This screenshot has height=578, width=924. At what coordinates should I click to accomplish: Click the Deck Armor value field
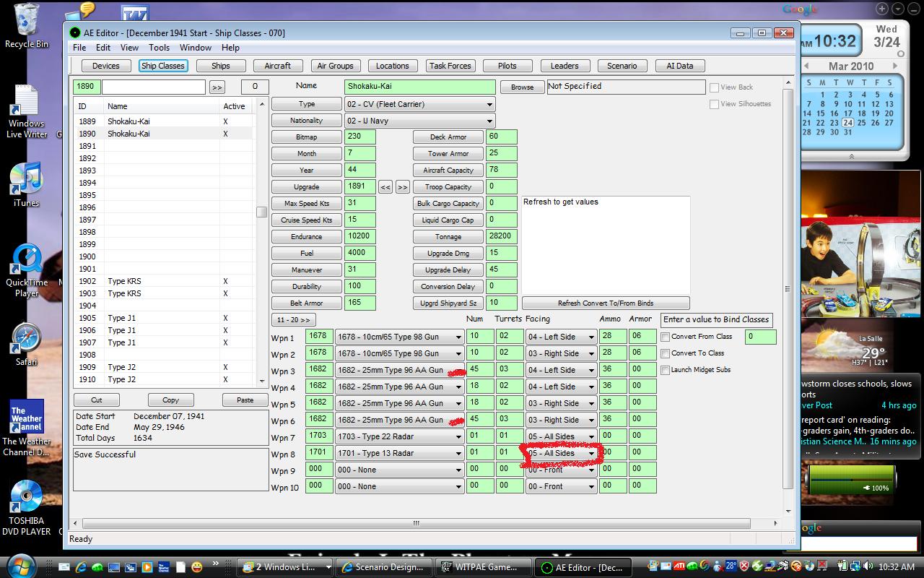[x=502, y=137]
